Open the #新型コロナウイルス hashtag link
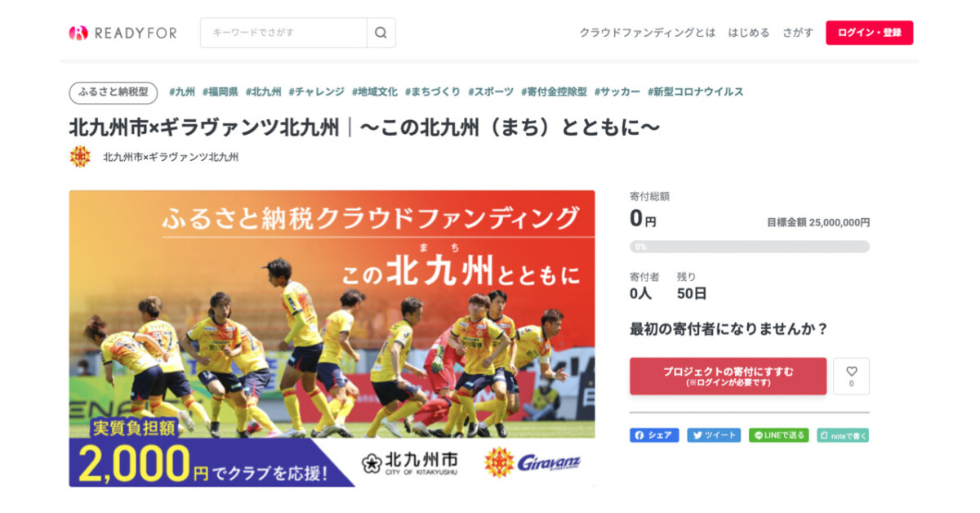Screen dimensions: 980x513 (696, 92)
